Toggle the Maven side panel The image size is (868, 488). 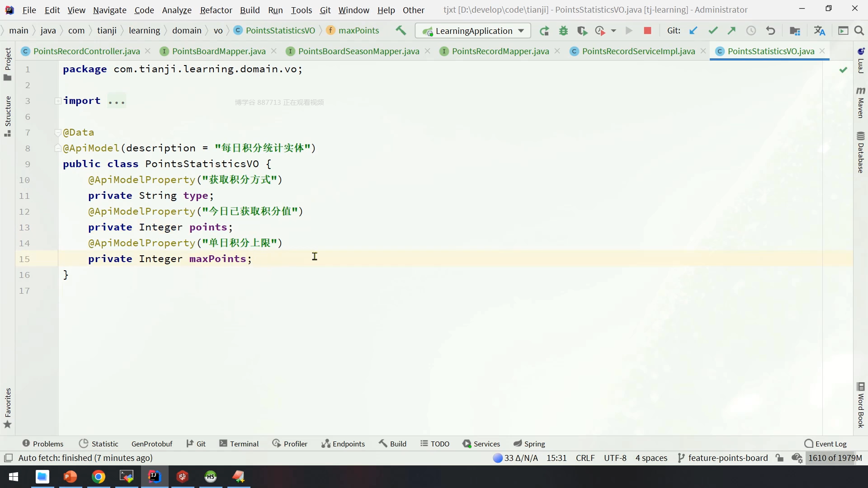861,103
